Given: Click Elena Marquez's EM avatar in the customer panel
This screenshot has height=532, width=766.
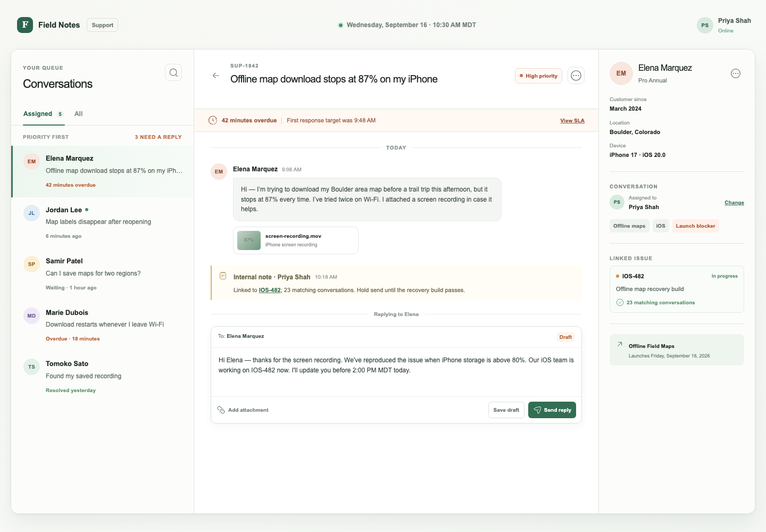Looking at the screenshot, I should 621,73.
